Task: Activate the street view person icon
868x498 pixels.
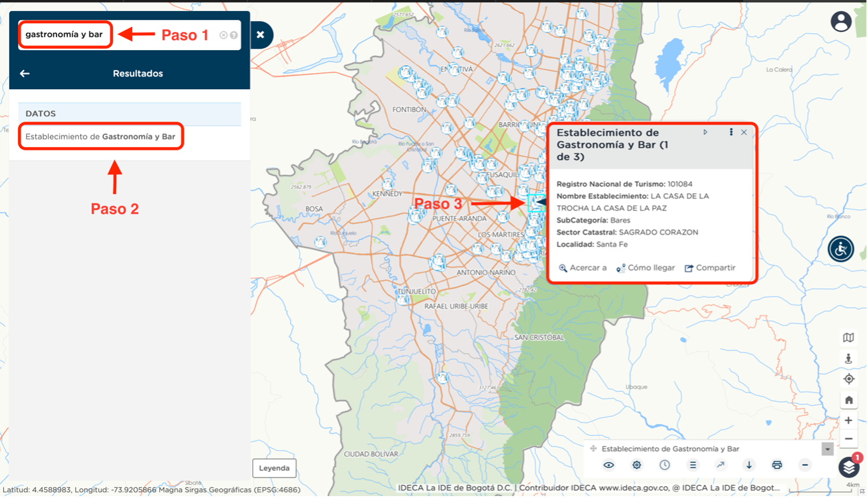Action: [849, 358]
